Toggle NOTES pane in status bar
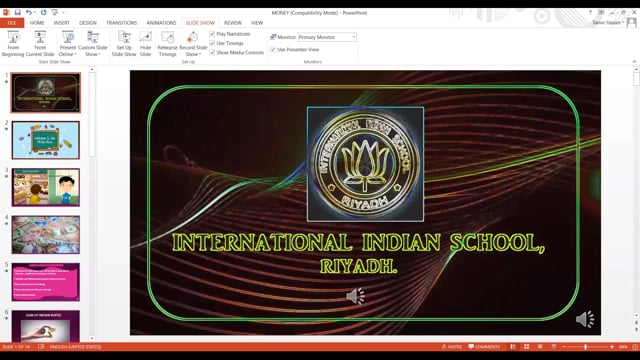Viewport: 640px width, 360px height. click(x=451, y=347)
